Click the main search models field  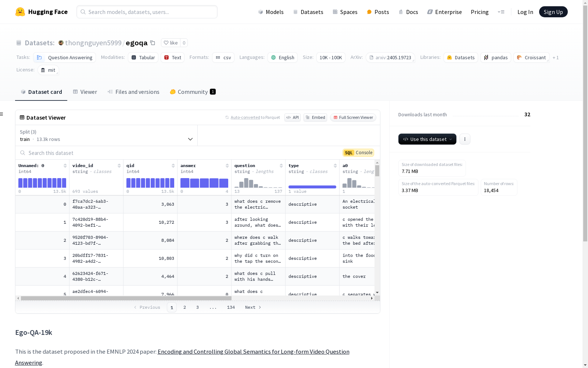click(x=147, y=12)
